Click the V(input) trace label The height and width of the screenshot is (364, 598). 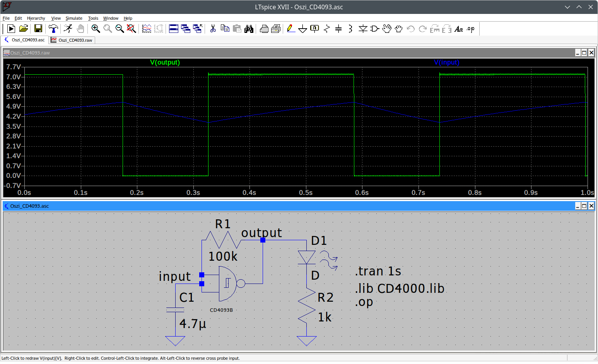click(x=446, y=62)
